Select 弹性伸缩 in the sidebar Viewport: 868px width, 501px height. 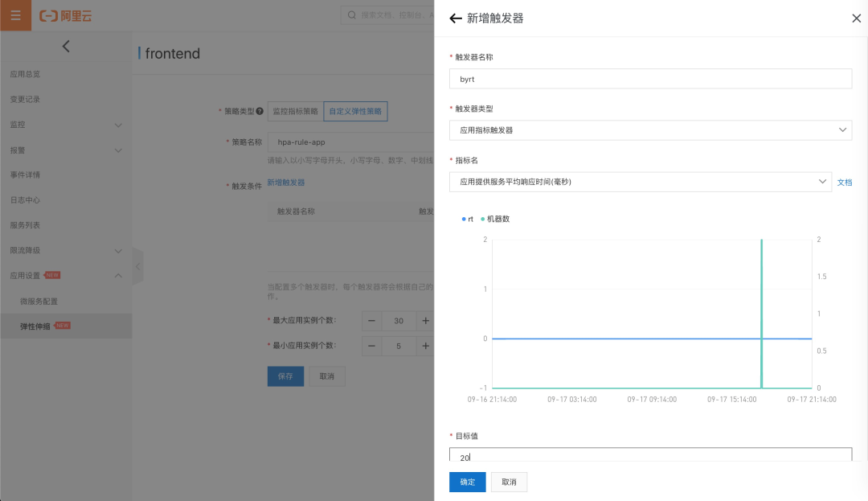point(66,326)
